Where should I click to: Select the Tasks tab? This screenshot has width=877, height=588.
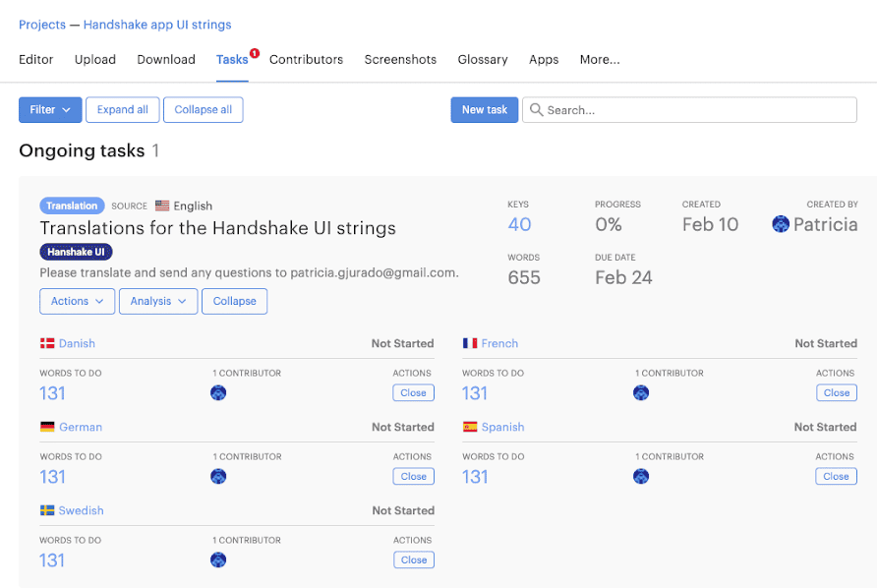point(232,59)
